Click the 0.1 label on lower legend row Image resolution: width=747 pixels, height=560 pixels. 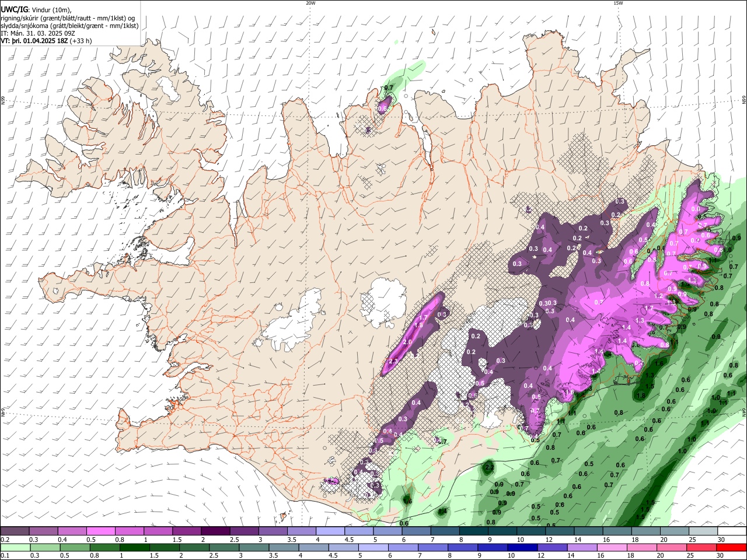pos(5,556)
